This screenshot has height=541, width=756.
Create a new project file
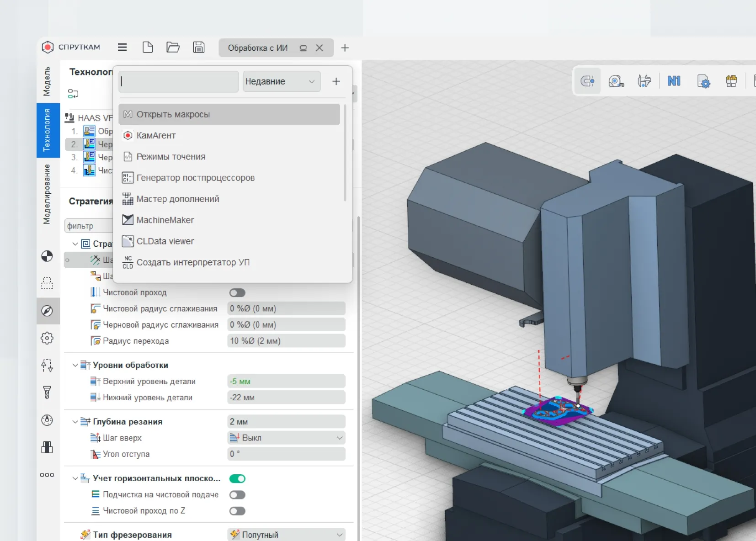tap(148, 48)
